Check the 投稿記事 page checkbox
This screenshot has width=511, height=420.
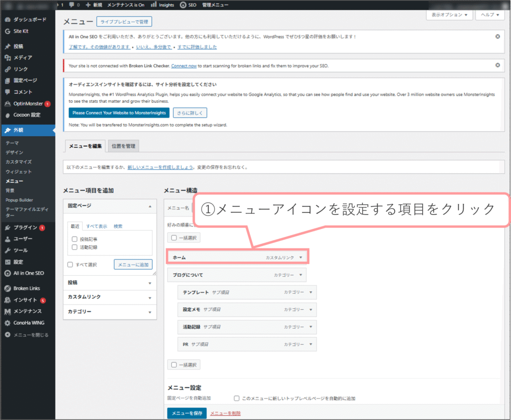[x=75, y=239]
